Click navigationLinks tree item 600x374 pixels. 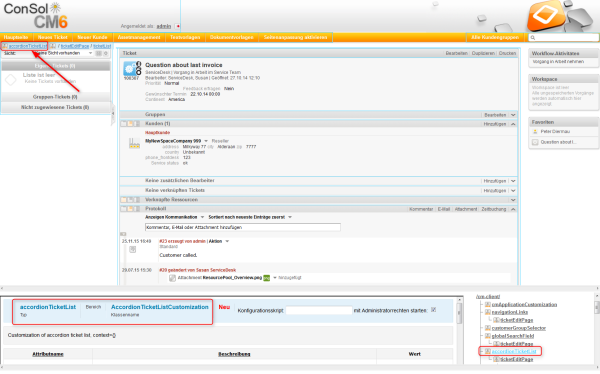(x=509, y=312)
